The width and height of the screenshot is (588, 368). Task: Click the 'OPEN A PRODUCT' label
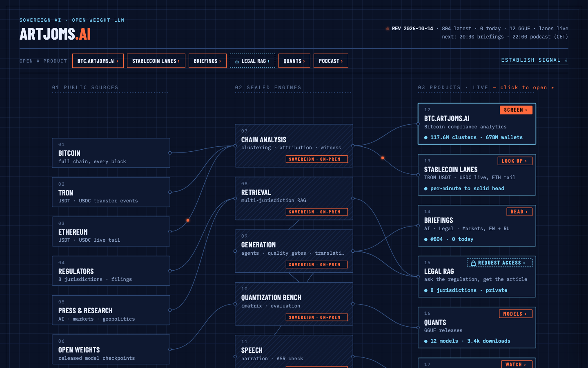[43, 61]
